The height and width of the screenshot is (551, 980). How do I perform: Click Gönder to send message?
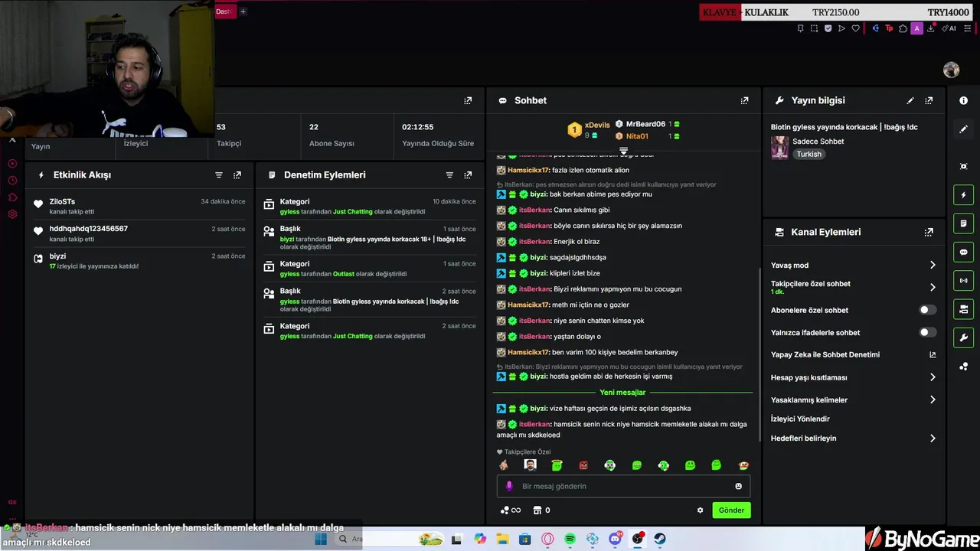[x=731, y=510]
